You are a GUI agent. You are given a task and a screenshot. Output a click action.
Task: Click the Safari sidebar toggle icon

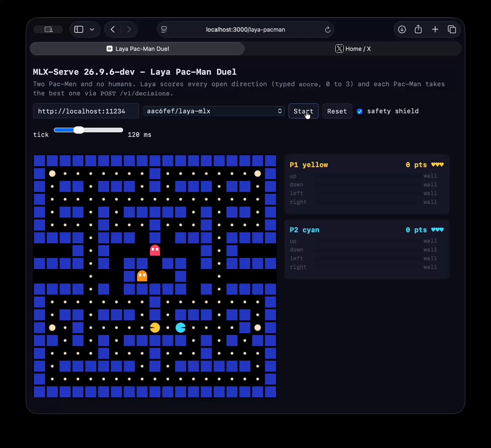[79, 29]
